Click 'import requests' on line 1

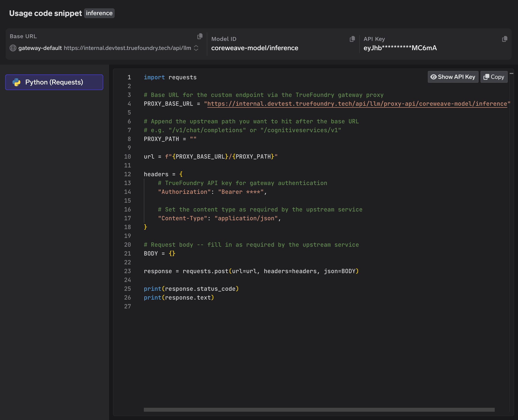pos(170,77)
